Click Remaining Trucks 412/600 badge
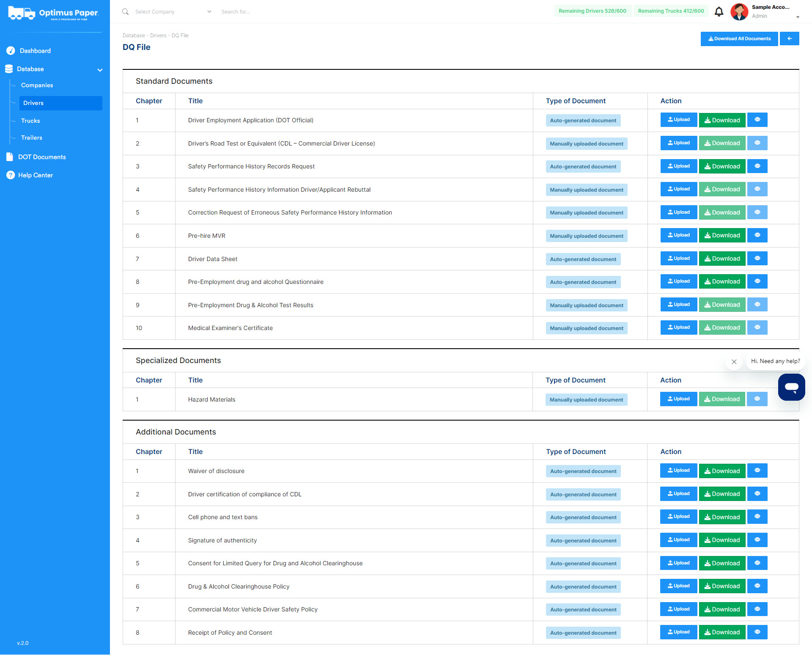 pos(671,11)
